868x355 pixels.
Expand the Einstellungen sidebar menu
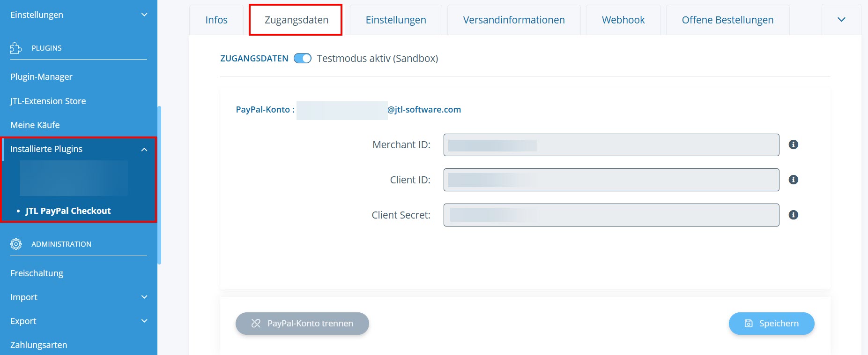pyautogui.click(x=144, y=15)
